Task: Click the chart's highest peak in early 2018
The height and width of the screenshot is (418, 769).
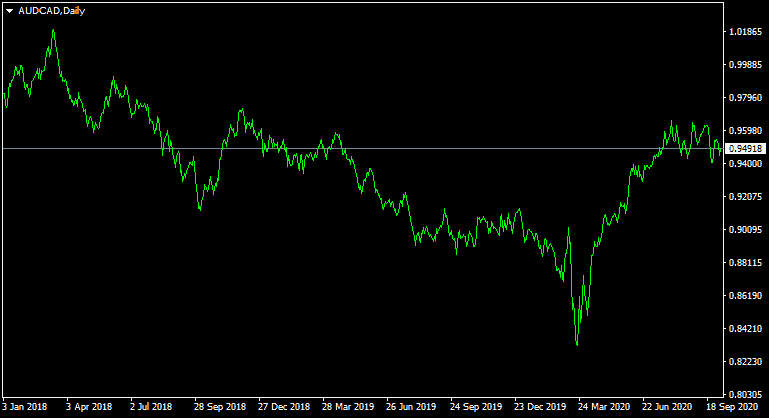Action: click(53, 31)
